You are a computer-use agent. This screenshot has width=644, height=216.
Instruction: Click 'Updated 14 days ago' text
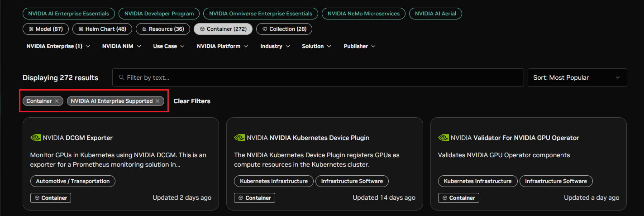click(384, 198)
